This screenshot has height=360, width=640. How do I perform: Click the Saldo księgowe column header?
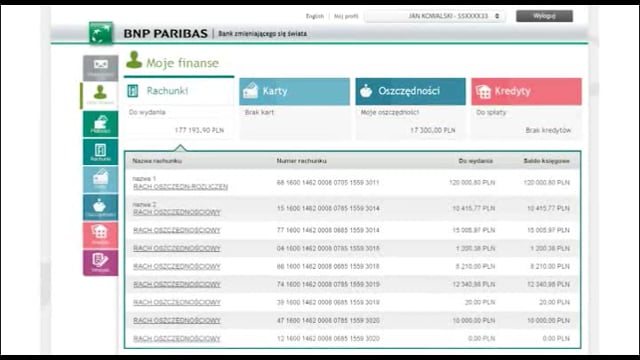pos(547,161)
